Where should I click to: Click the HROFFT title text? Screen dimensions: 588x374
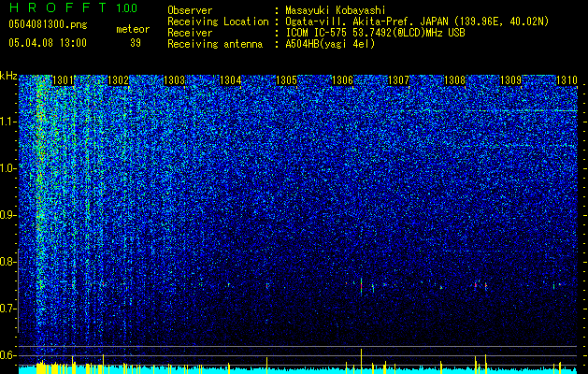click(58, 7)
